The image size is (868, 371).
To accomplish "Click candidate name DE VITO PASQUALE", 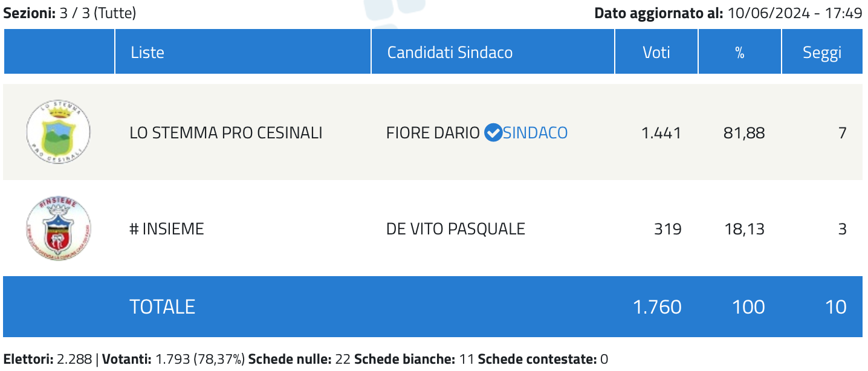I will click(456, 229).
